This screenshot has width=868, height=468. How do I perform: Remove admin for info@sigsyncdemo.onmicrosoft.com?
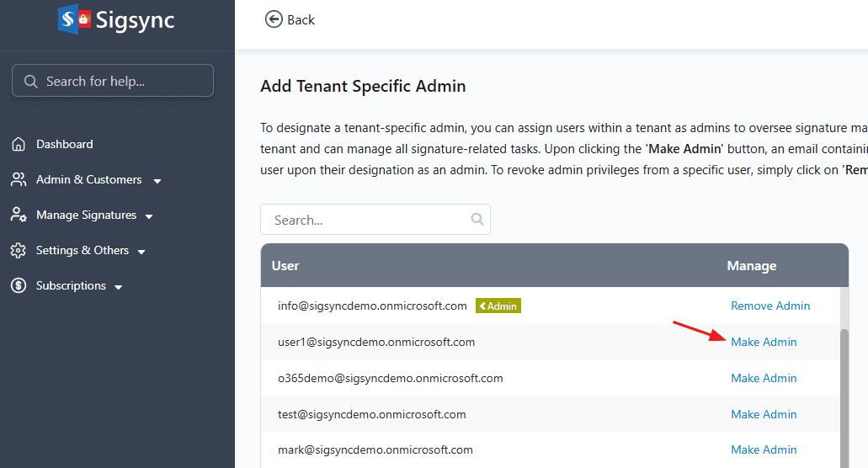coord(769,306)
